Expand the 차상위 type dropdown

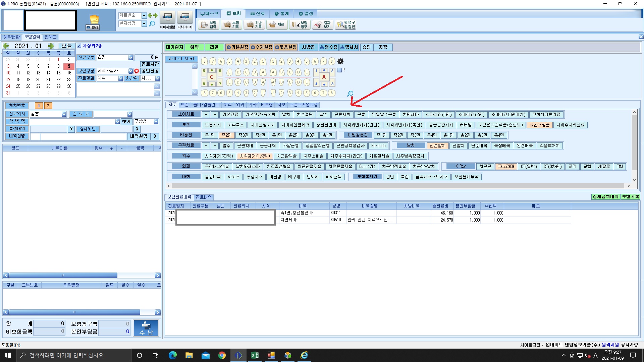point(157,78)
